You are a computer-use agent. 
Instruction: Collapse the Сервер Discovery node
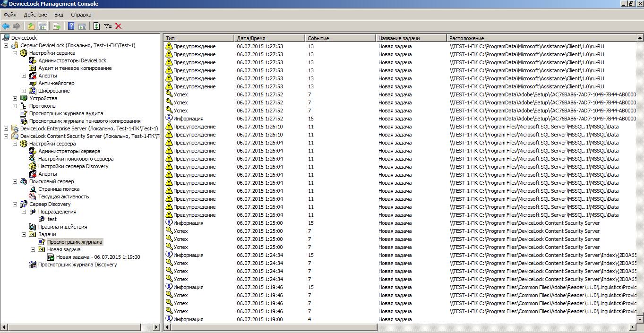pos(15,205)
